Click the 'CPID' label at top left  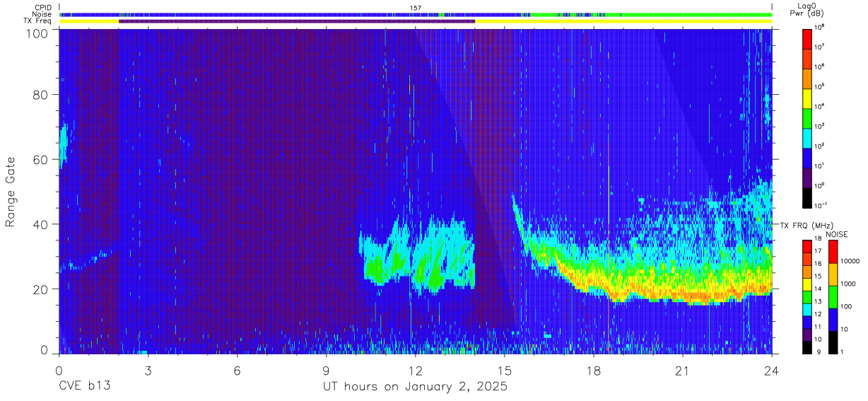tap(43, 7)
